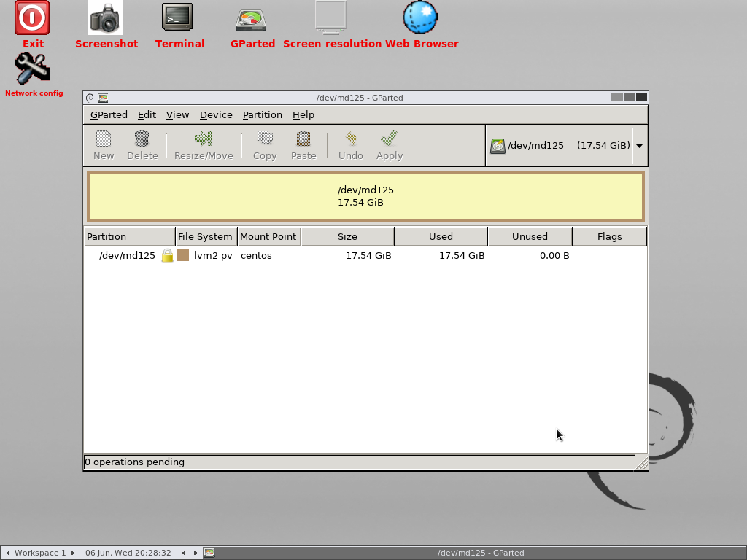Click the Copy partition toolbar icon
This screenshot has height=560, width=747.
click(x=265, y=139)
